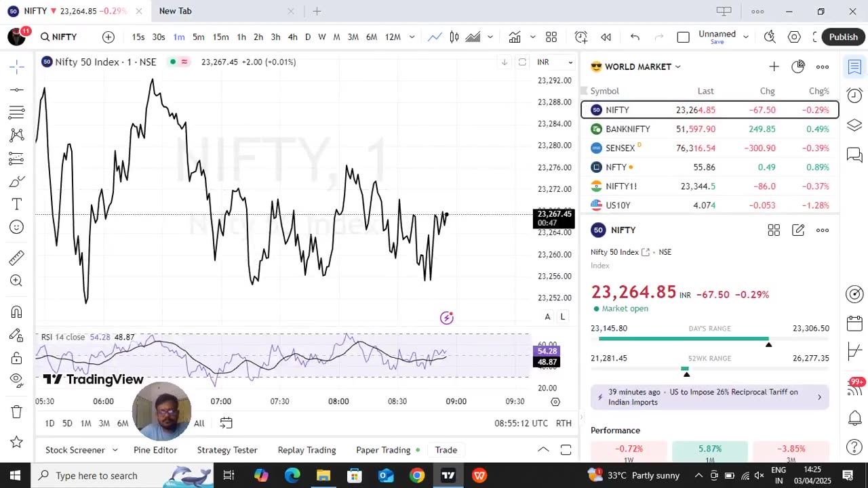Screen dimensions: 868x488
Task: Select the ruler measure tool
Action: tap(17, 258)
